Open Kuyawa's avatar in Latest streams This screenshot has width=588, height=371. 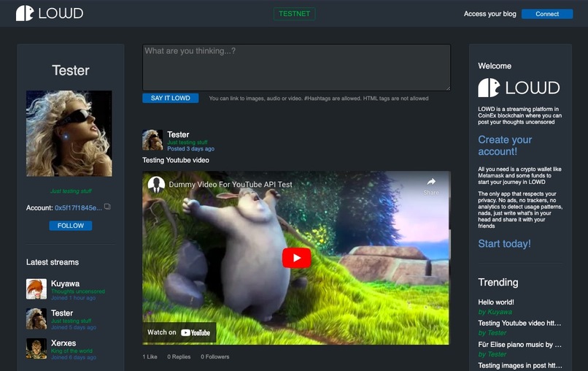(36, 288)
